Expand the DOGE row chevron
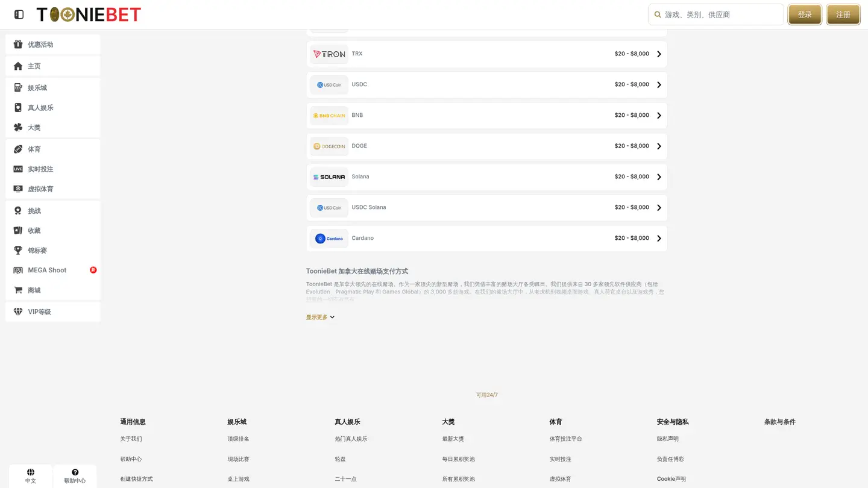 659,146
